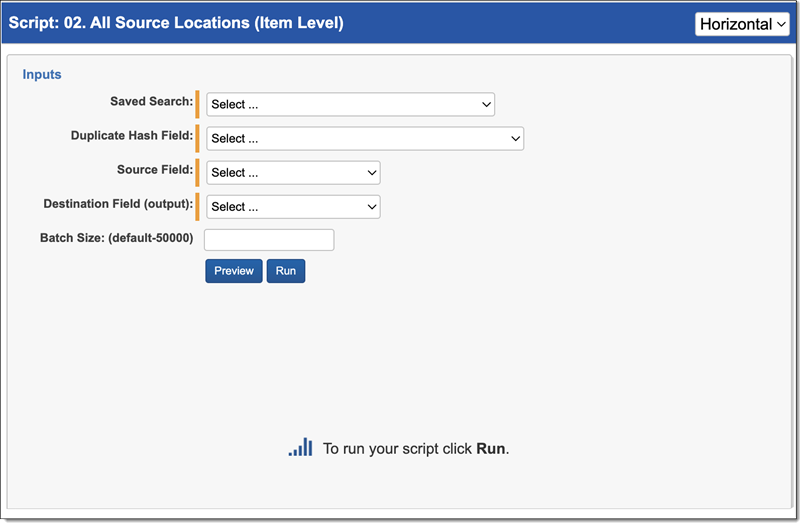Open the Duplicate Hash Field dropdown

[x=365, y=138]
